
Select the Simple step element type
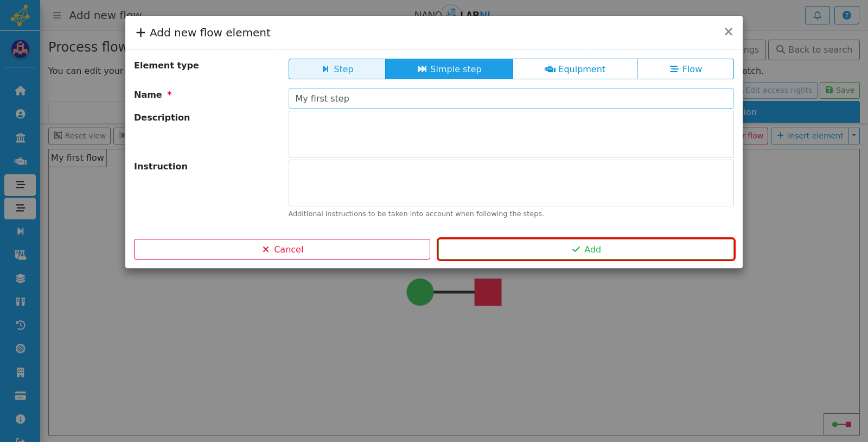pos(449,69)
